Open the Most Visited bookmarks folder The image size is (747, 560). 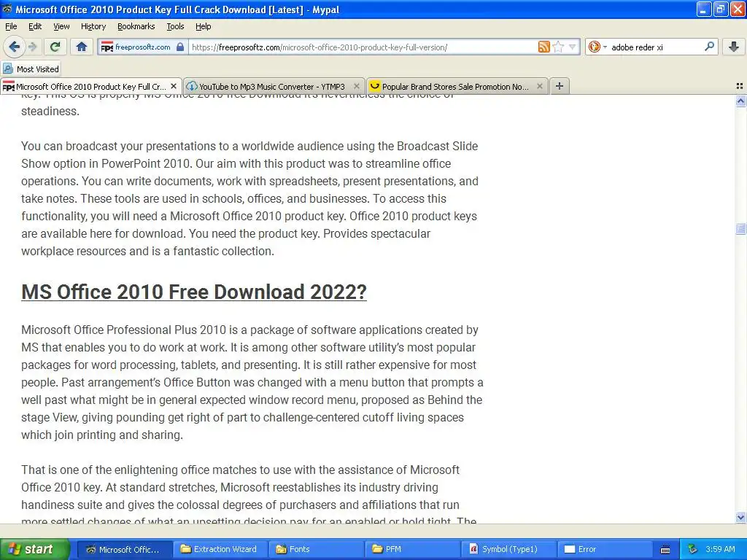[x=31, y=69]
